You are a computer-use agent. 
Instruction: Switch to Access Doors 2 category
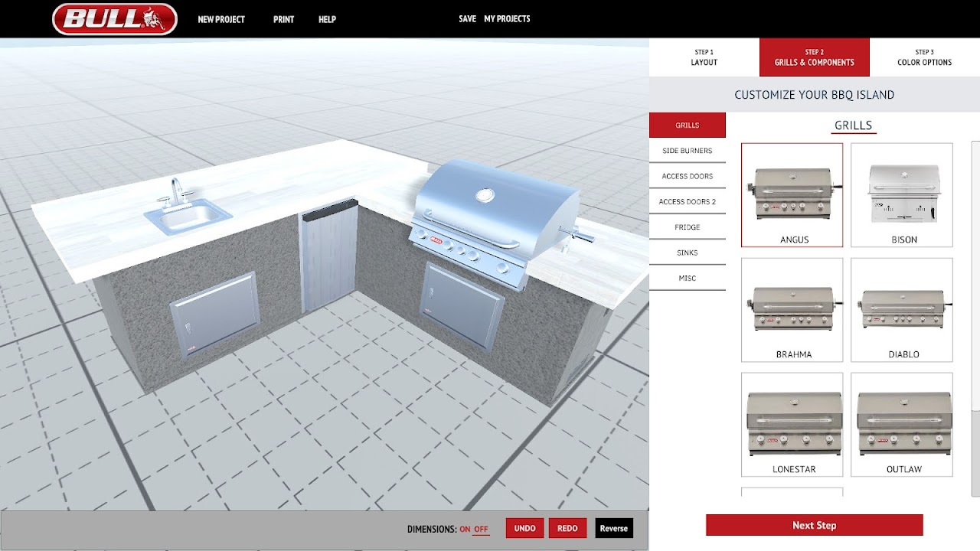coord(687,202)
